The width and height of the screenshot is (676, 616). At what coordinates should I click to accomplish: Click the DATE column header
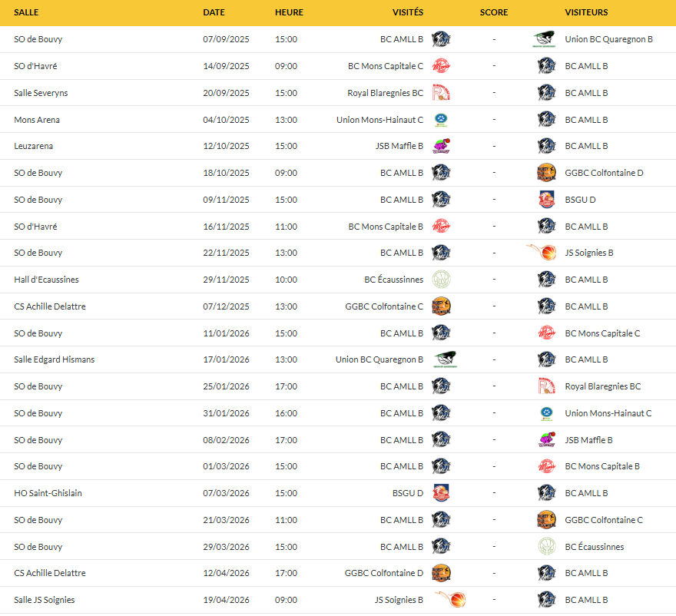[214, 12]
